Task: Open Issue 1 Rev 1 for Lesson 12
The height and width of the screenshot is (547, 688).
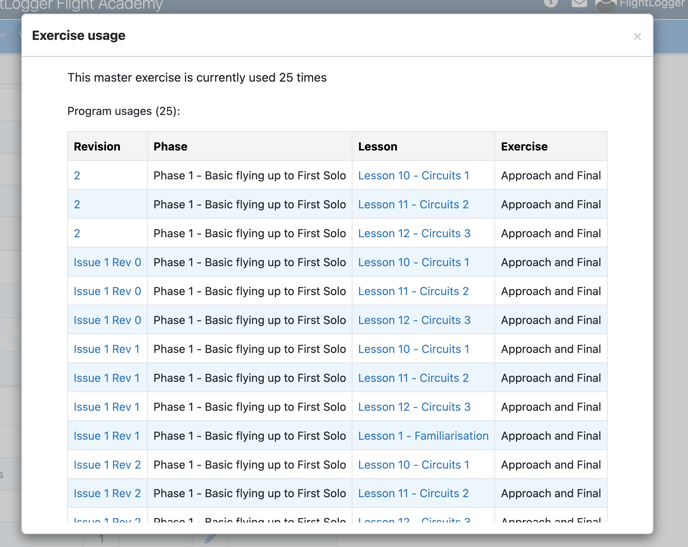Action: click(x=106, y=407)
